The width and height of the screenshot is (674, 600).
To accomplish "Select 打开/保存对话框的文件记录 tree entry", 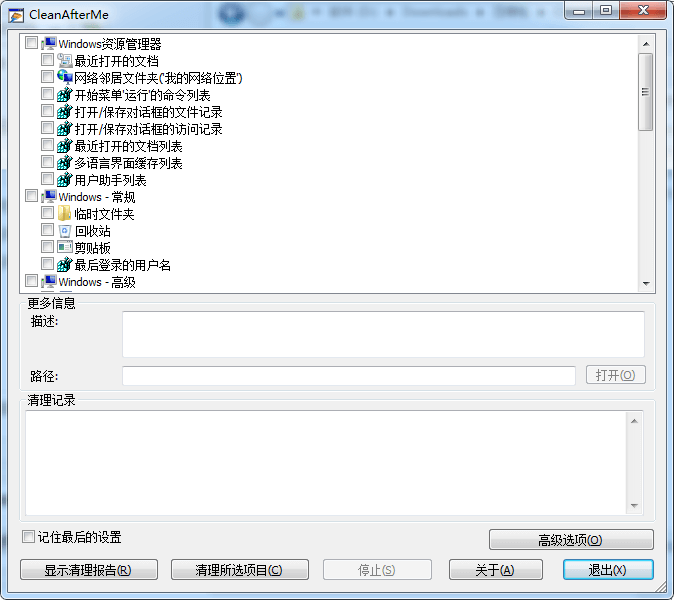I will point(148,113).
